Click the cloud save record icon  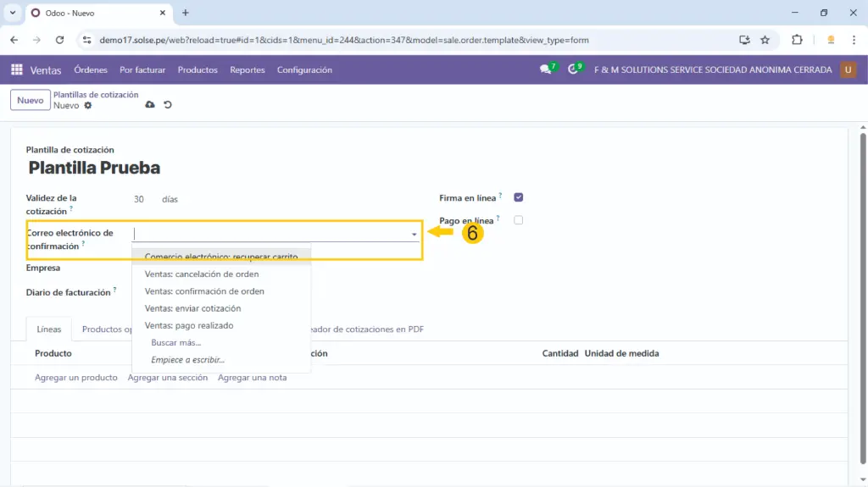pos(150,105)
